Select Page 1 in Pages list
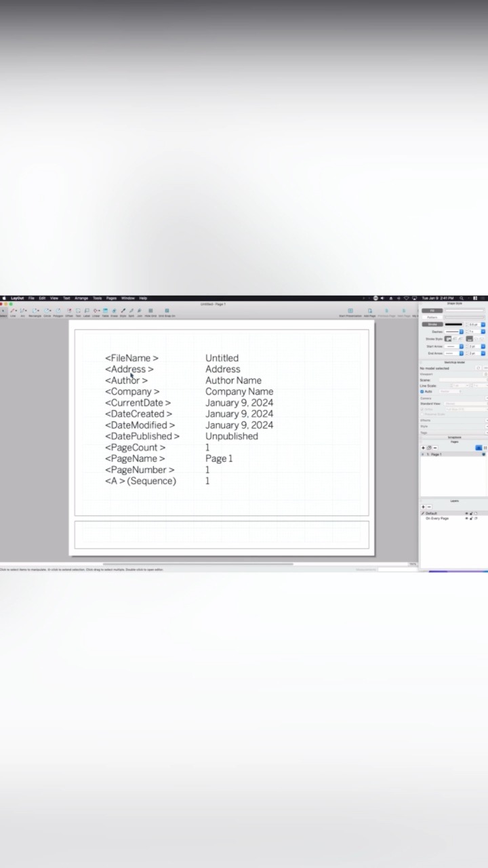Viewport: 488px width, 868px height. coord(453,454)
